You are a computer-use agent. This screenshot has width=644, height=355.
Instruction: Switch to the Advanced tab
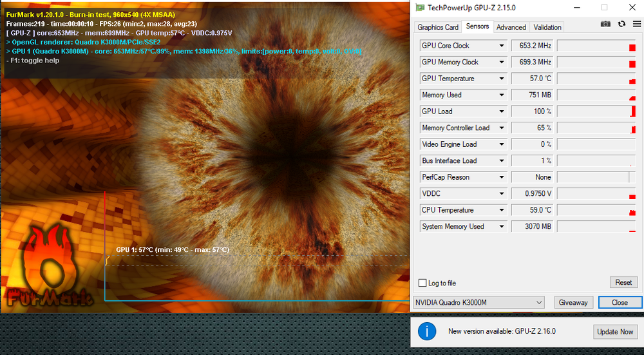point(511,27)
